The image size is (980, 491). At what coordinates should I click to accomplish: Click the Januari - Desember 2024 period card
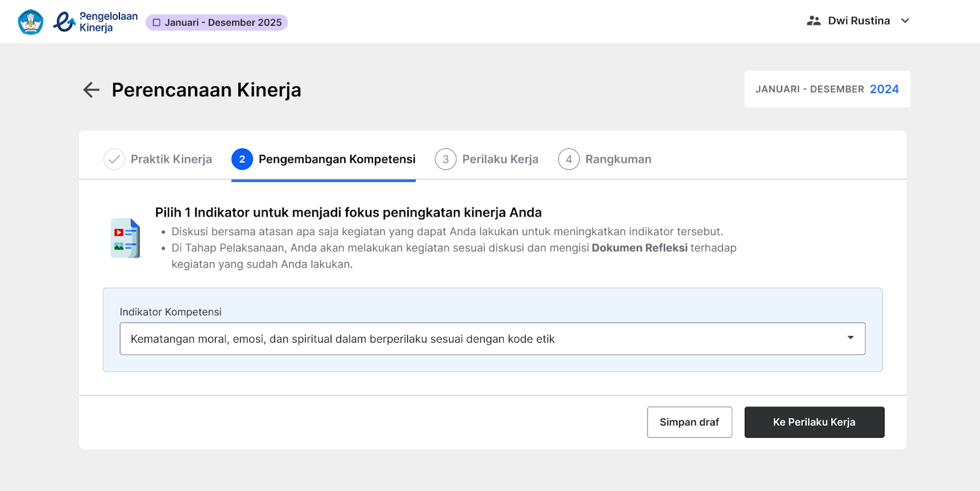[x=827, y=89]
